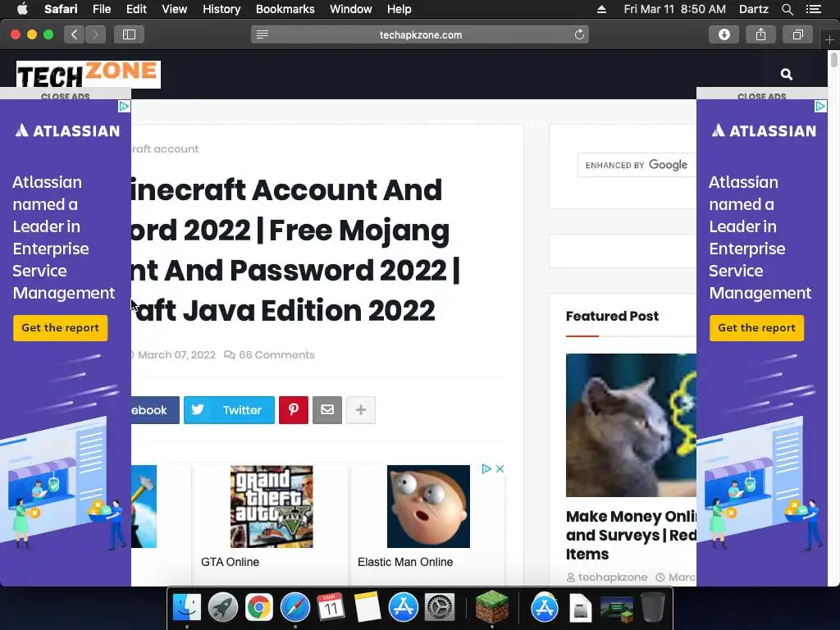Viewport: 840px width, 630px height.
Task: Show all tabs overview
Action: (x=797, y=34)
